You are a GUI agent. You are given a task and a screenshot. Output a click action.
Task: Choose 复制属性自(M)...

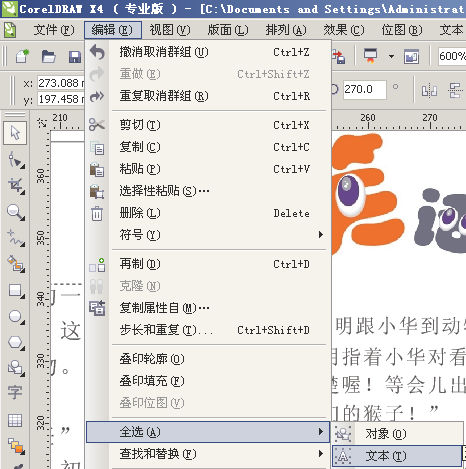[x=208, y=308]
